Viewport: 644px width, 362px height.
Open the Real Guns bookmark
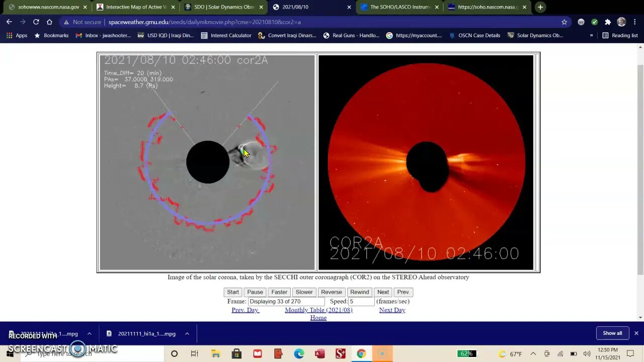click(x=351, y=36)
